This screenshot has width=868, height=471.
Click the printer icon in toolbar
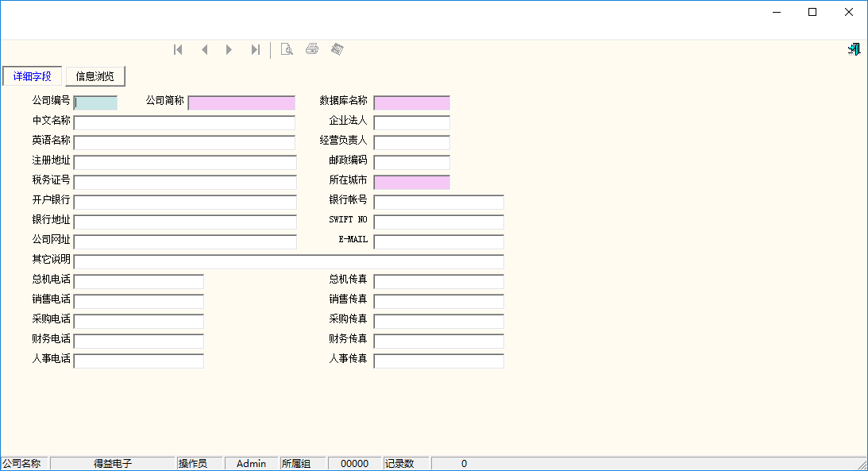(x=312, y=49)
